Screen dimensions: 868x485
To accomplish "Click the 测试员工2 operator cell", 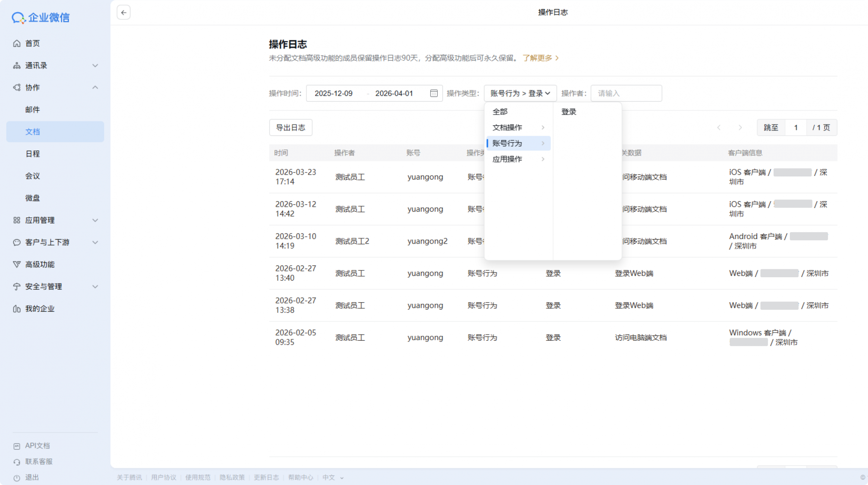I will [x=352, y=241].
